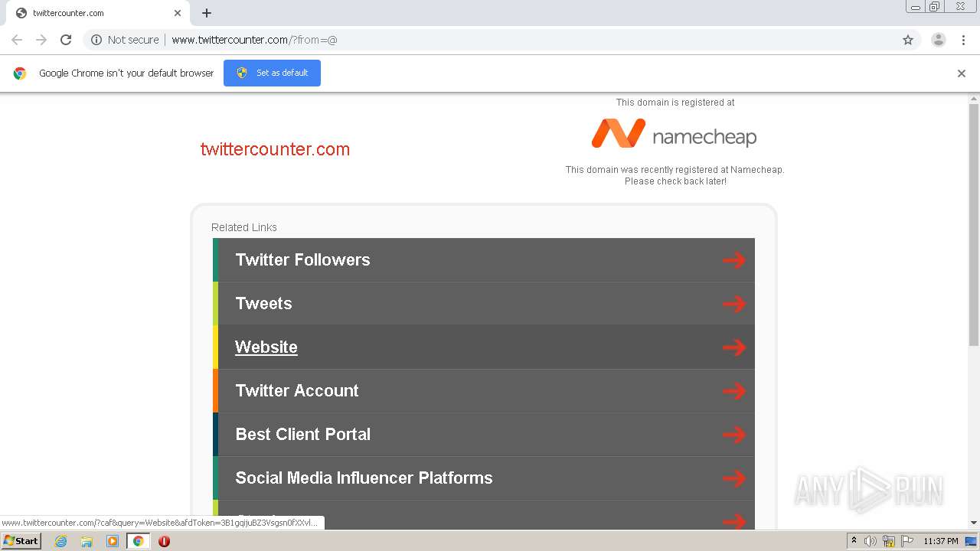Screen dimensions: 980x551
Task: Click the Set as default button
Action: click(x=272, y=73)
